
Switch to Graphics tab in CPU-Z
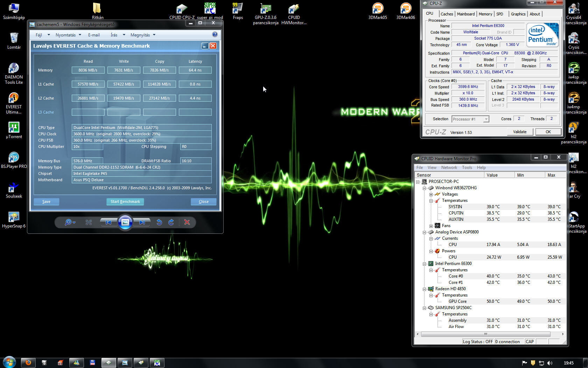tap(518, 14)
